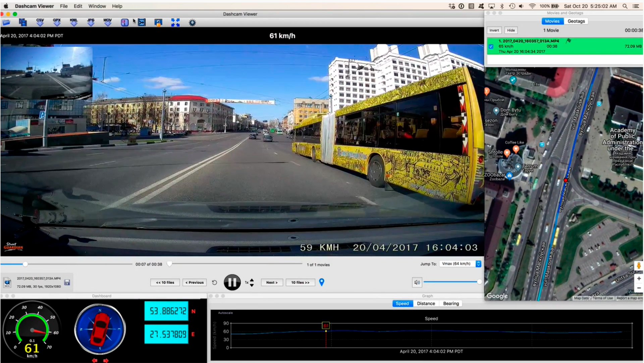Click the speedometer gauge showing 61
Image resolution: width=644 pixels, height=363 pixels.
[x=32, y=330]
